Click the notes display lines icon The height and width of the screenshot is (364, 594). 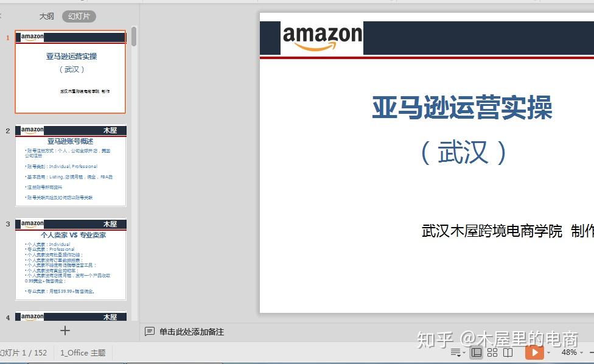point(455,353)
